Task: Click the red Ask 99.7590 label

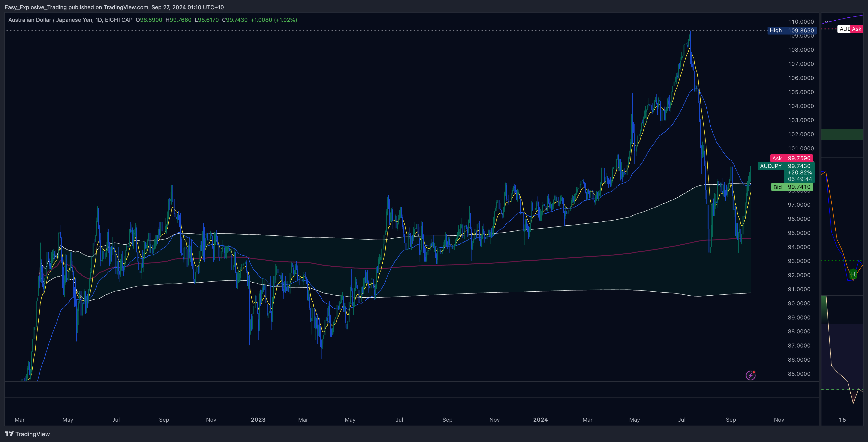Action: pyautogui.click(x=792, y=158)
